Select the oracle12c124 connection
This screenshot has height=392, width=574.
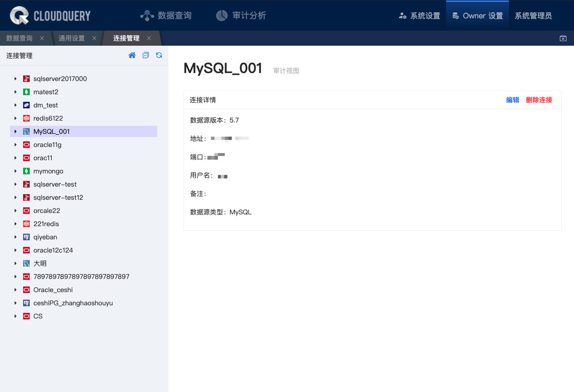[53, 250]
